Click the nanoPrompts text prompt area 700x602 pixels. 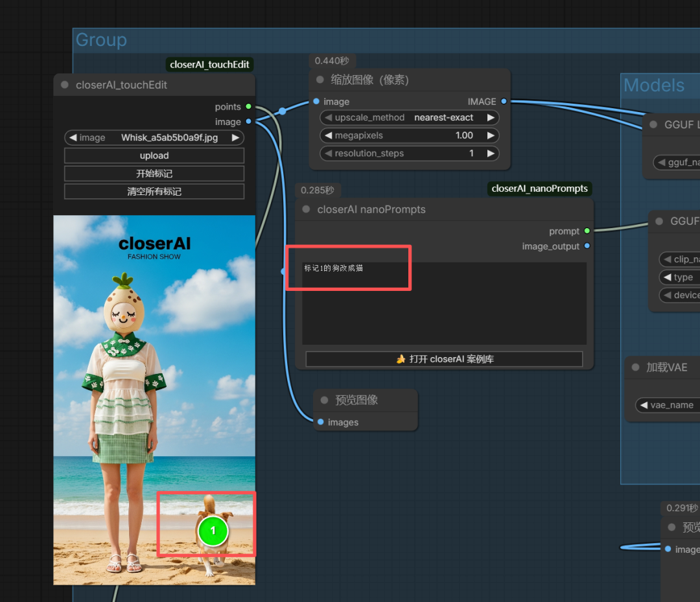point(444,303)
